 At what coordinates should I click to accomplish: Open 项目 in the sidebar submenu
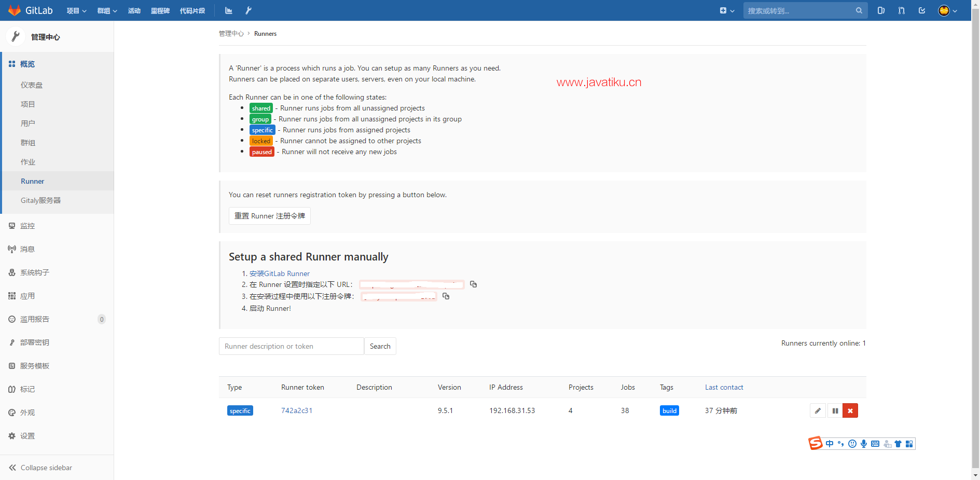pyautogui.click(x=28, y=104)
